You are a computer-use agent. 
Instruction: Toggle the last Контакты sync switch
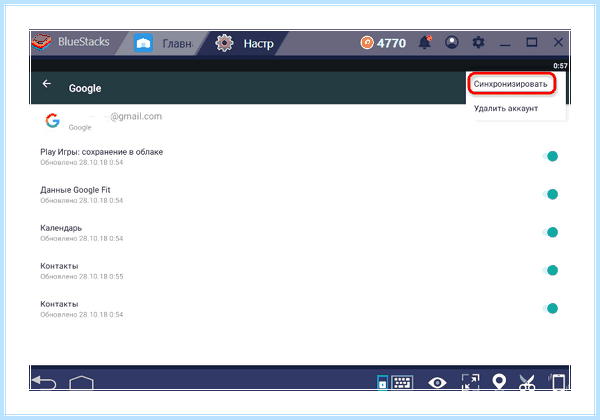(x=551, y=308)
